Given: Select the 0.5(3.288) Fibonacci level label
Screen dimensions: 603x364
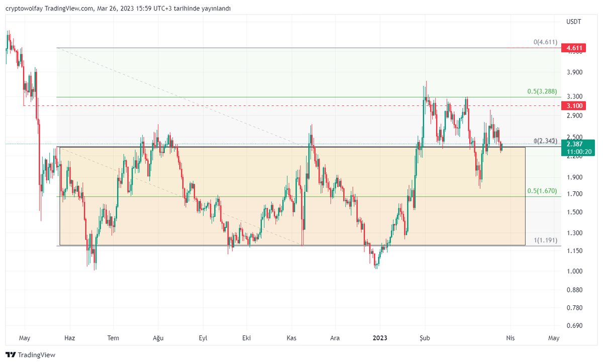Looking at the screenshot, I should [x=542, y=91].
